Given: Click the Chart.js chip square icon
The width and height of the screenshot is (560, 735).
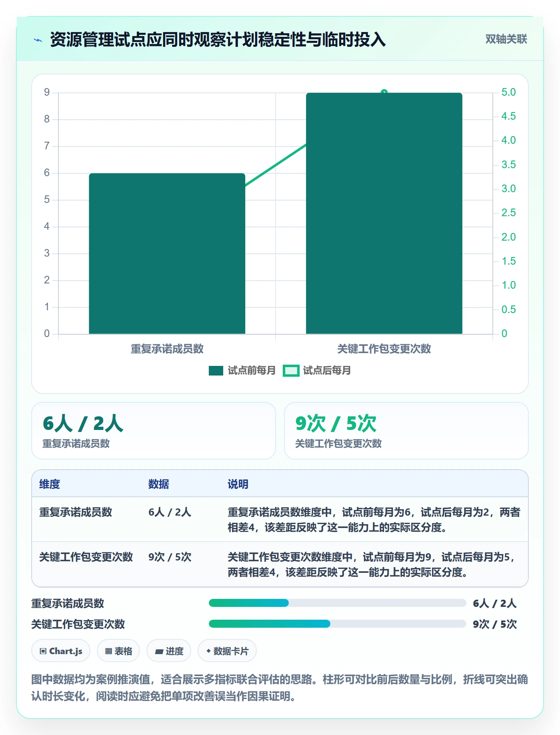Looking at the screenshot, I should (x=43, y=651).
